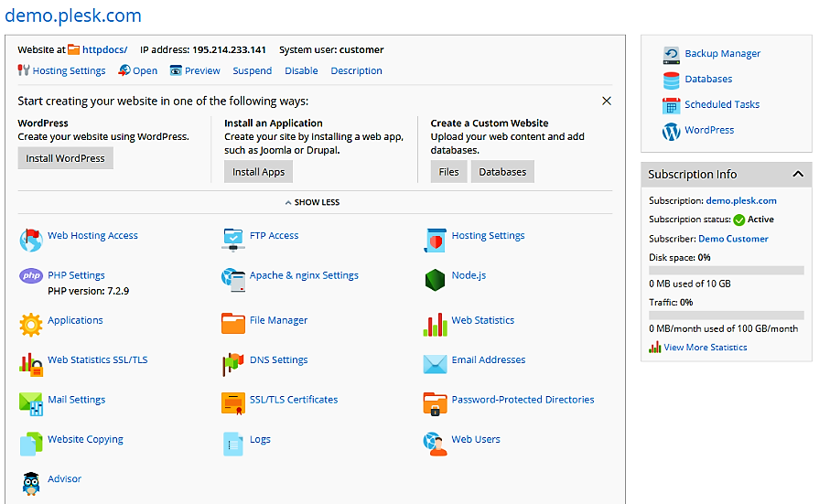
Task: Click the Backup Manager icon in sidebar
Action: point(671,56)
